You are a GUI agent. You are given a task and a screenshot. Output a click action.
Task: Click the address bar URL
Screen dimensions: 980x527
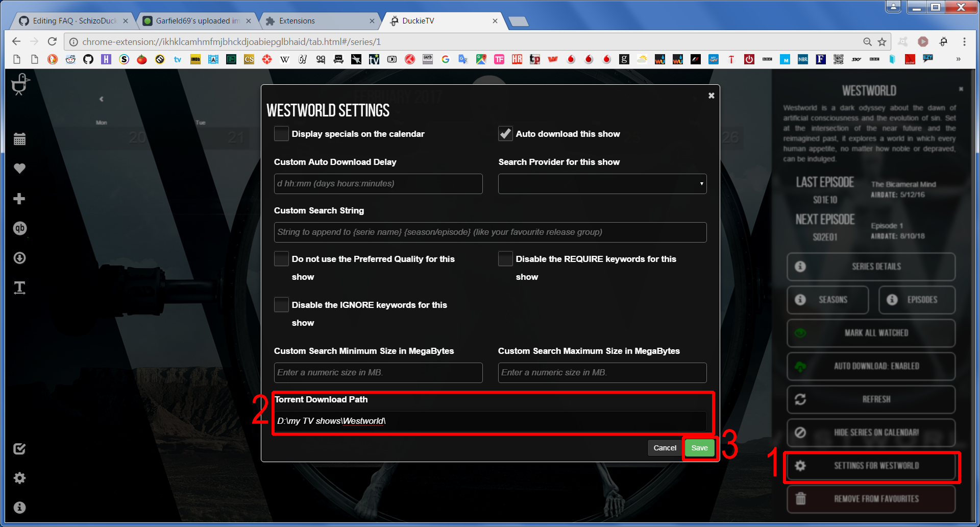click(231, 42)
